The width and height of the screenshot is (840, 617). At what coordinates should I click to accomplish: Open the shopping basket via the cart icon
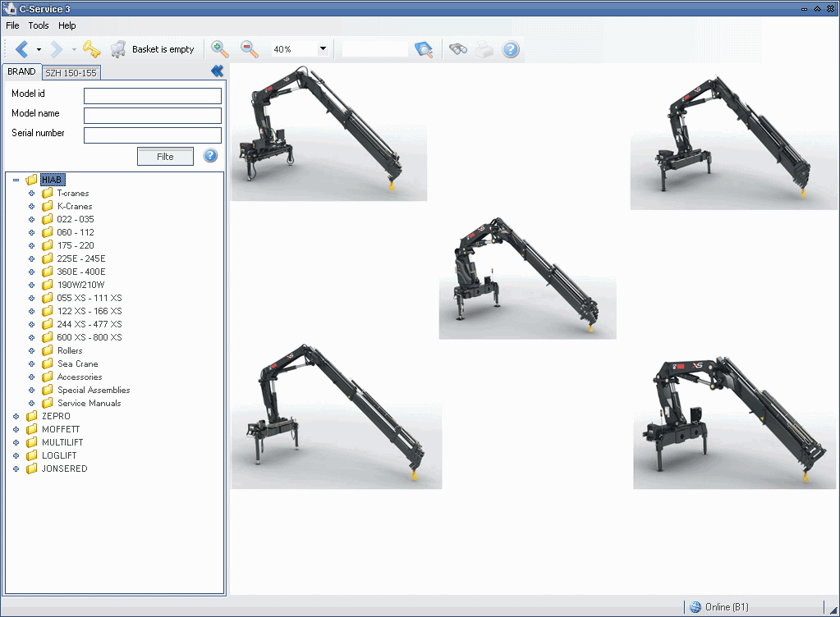point(119,48)
